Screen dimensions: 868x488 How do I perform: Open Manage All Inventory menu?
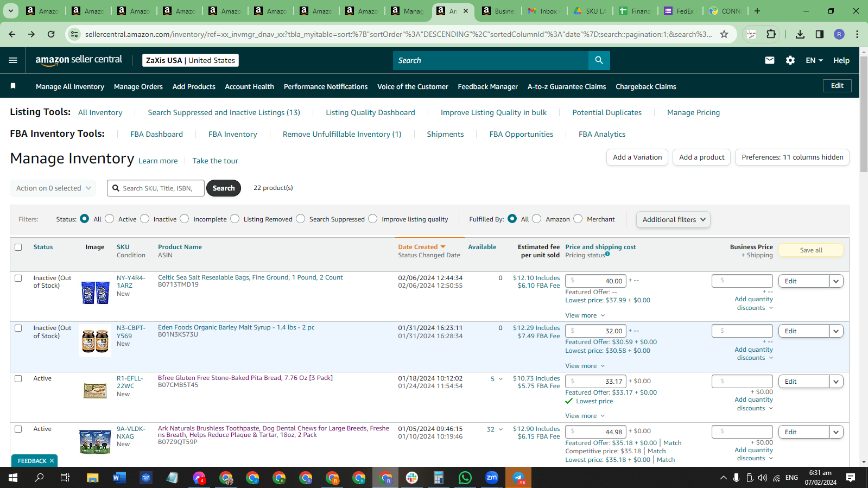point(70,86)
